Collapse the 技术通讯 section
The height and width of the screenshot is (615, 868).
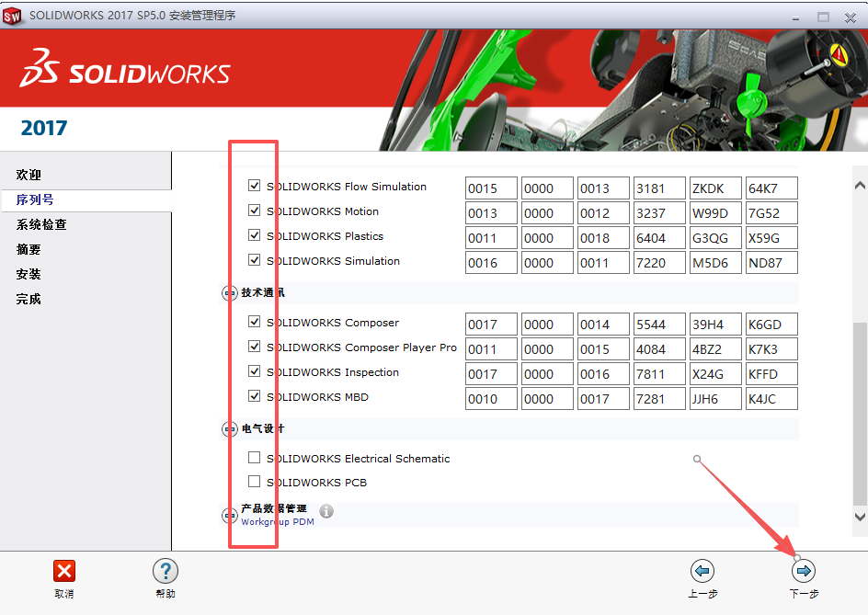228,293
